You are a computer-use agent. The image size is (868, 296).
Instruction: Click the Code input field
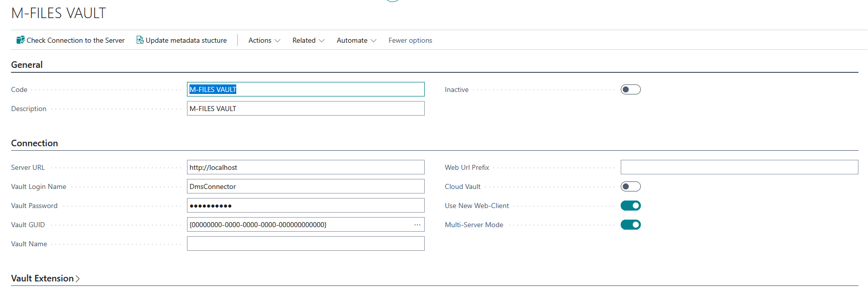coord(306,89)
